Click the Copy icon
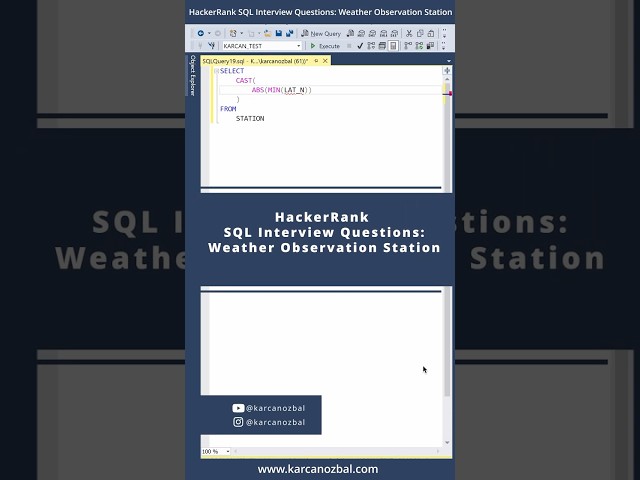The image size is (640, 480). click(420, 33)
